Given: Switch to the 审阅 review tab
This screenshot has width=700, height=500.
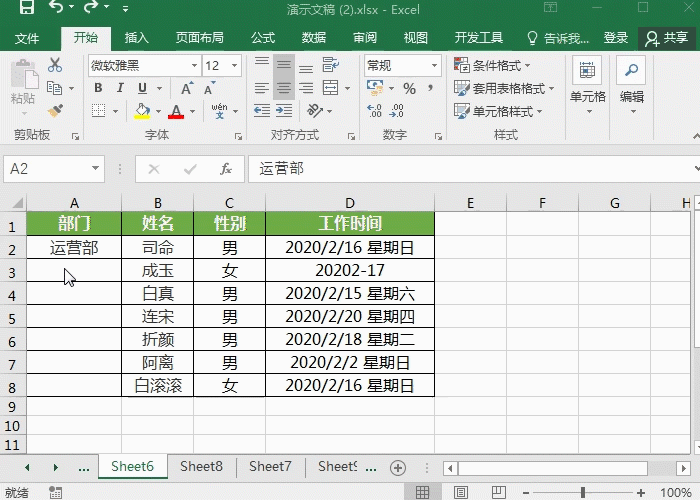Looking at the screenshot, I should coord(365,38).
